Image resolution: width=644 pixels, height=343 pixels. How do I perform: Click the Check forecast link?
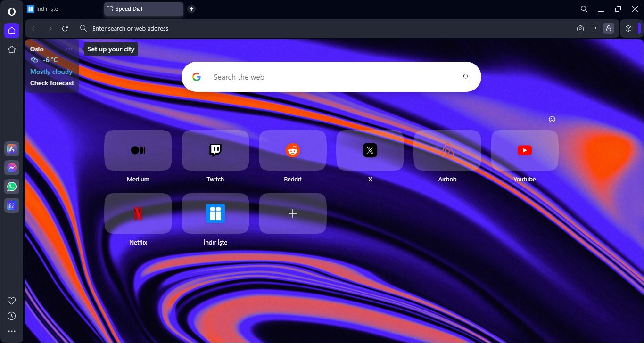52,83
